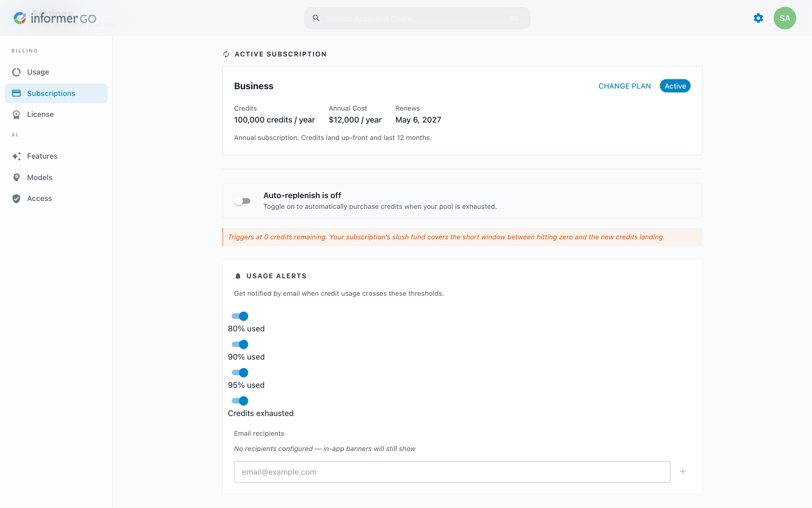
Task: Open the SA user avatar menu
Action: coord(784,18)
